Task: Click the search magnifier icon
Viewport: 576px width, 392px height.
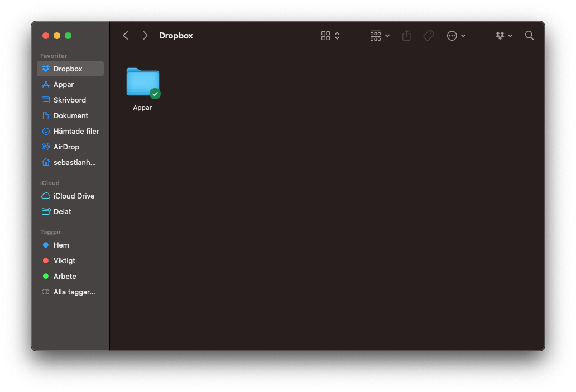Action: click(x=529, y=36)
